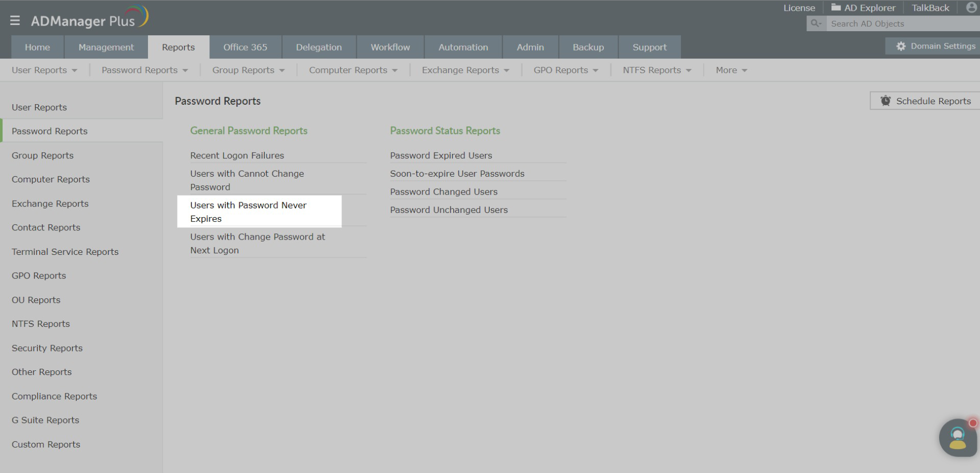Click the Schedule Reports clock icon
Viewport: 980px width, 473px height.
pyautogui.click(x=886, y=101)
